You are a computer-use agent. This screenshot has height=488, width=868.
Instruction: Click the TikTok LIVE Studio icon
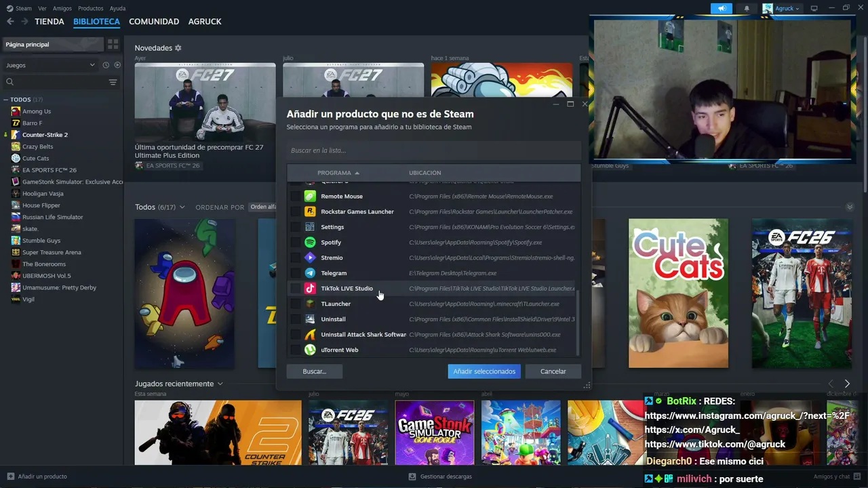[x=310, y=289]
